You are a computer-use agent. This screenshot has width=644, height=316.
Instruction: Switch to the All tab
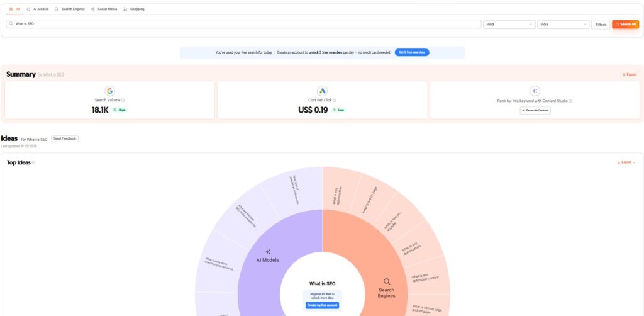tap(14, 9)
